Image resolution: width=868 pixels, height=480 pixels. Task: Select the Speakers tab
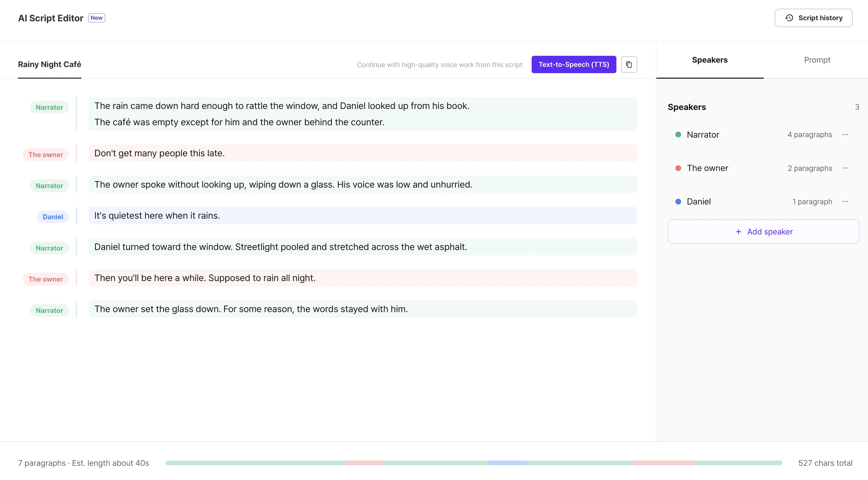click(x=710, y=60)
